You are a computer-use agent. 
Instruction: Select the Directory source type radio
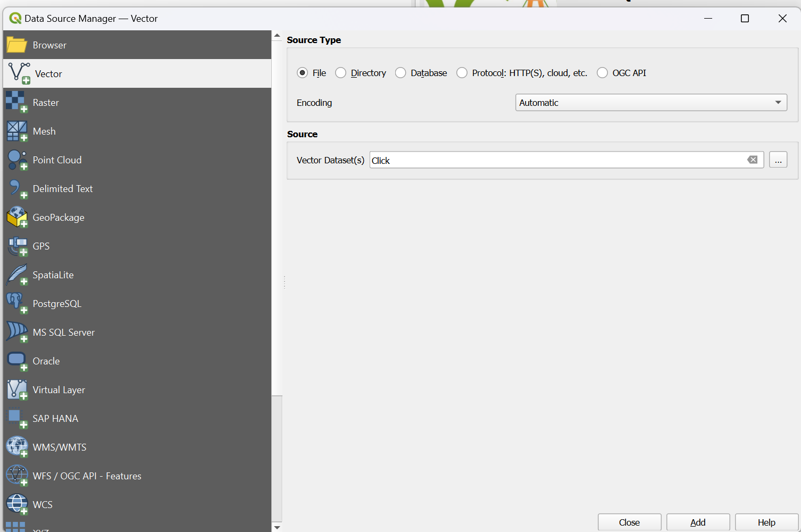coord(340,73)
